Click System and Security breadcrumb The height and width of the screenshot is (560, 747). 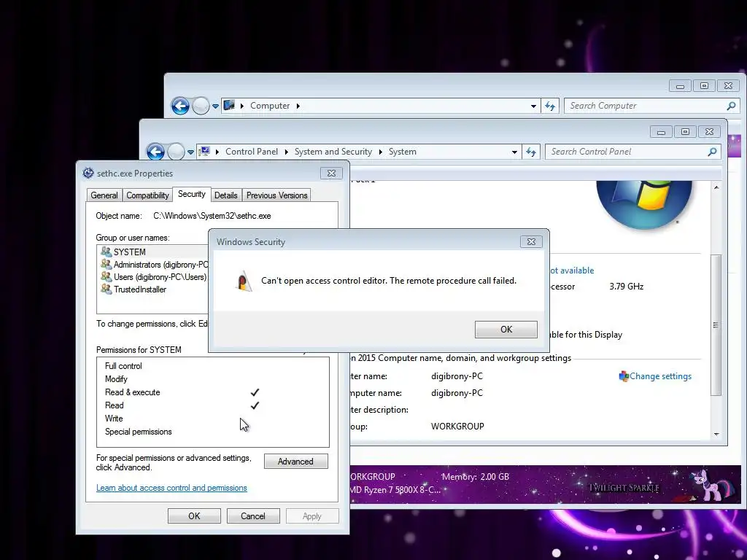(333, 152)
